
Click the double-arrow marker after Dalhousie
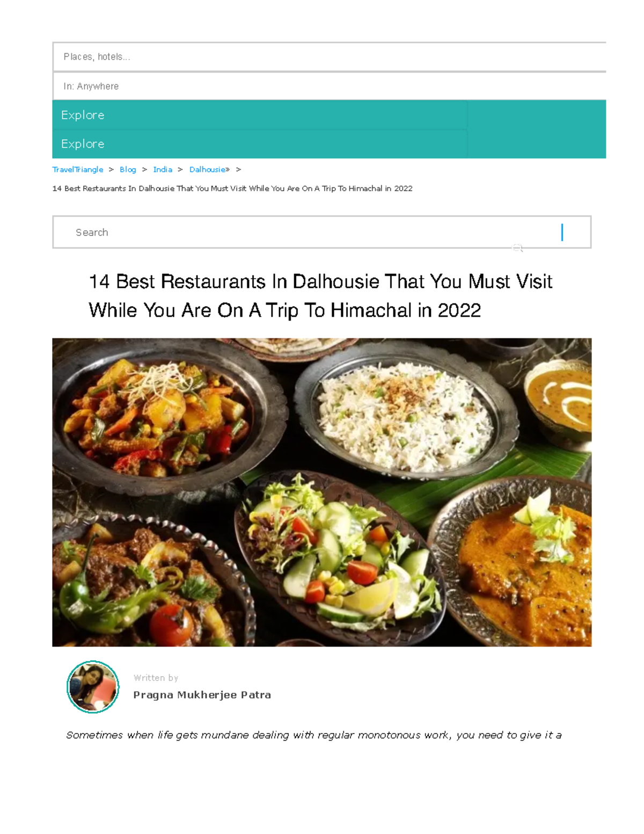[228, 170]
